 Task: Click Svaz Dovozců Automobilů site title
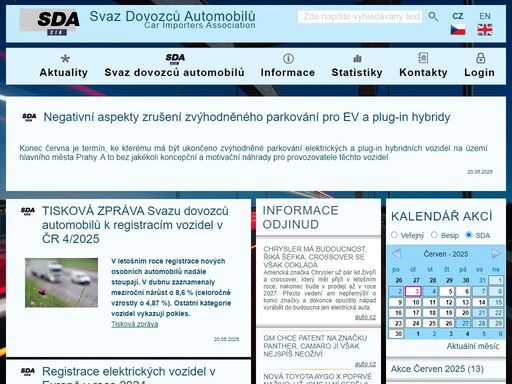(x=172, y=16)
